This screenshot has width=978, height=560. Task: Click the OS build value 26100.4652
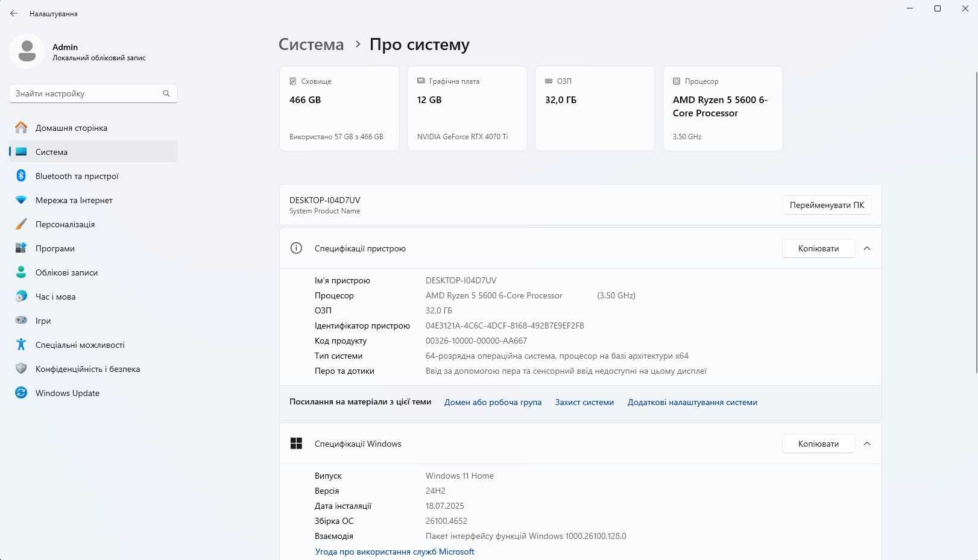tap(446, 521)
